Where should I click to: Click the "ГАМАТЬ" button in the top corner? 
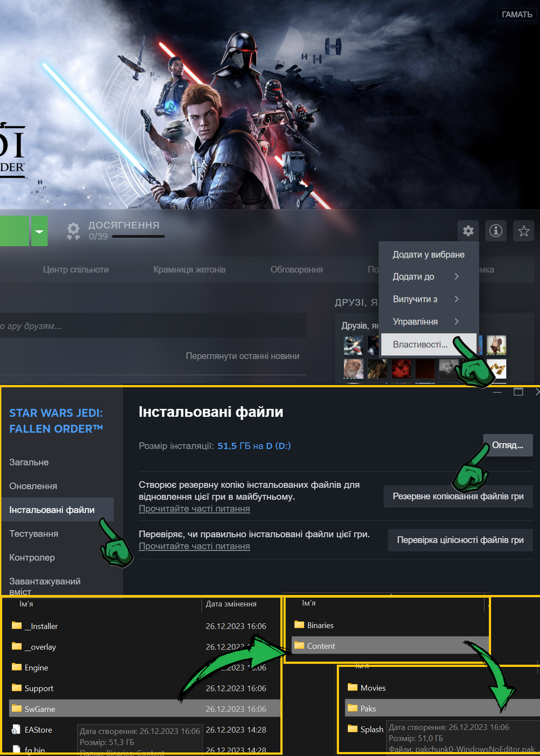click(517, 15)
